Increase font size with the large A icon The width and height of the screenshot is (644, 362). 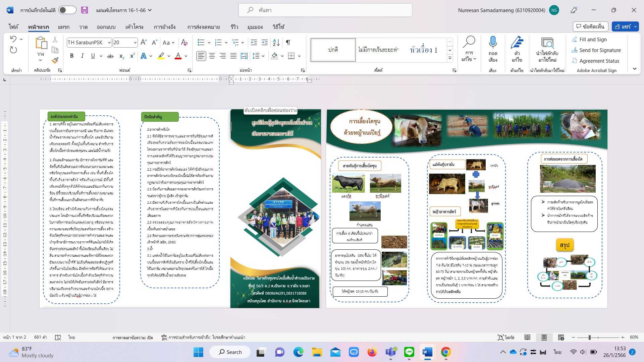click(x=144, y=43)
